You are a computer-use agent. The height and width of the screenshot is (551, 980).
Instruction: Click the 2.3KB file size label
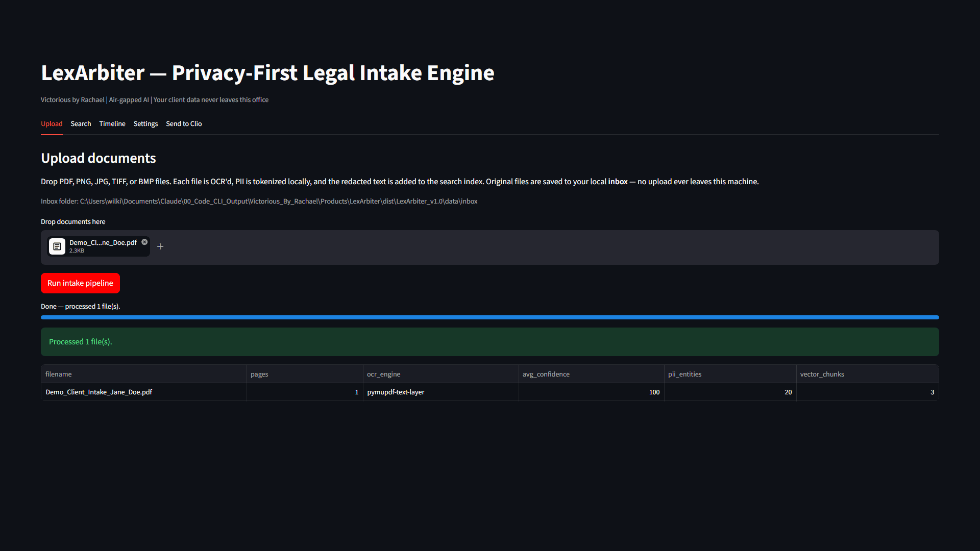pos(77,251)
